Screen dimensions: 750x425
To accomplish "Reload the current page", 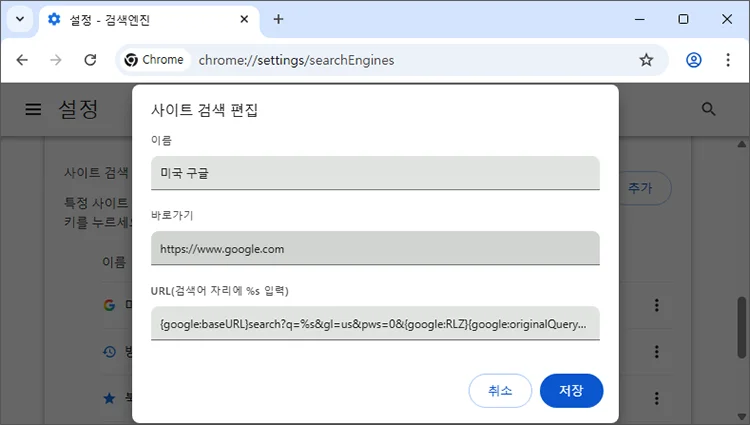I will coord(90,60).
